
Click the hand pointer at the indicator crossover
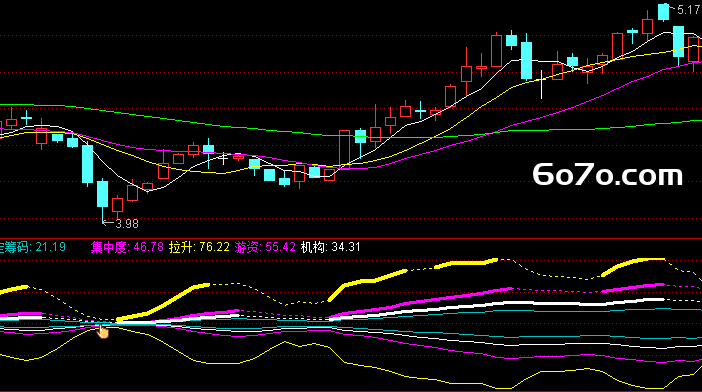103,331
